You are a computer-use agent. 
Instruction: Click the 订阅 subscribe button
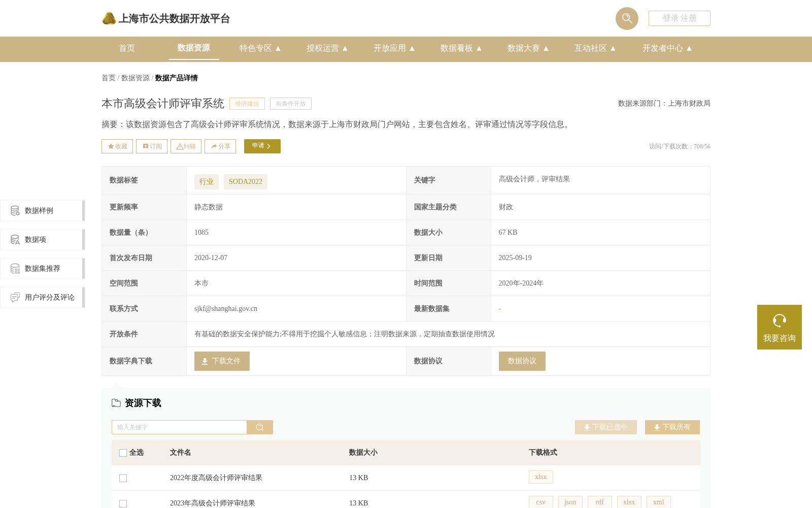tap(152, 146)
